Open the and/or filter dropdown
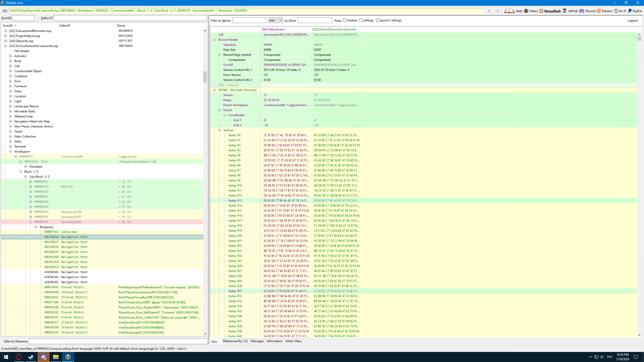Screen dimensions: 644x362 click(x=275, y=20)
